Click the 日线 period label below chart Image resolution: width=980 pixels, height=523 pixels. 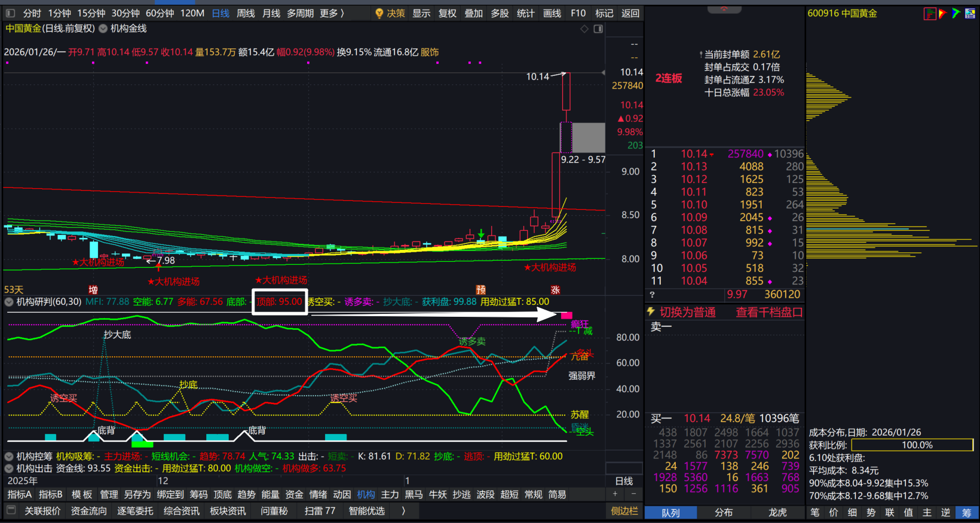(x=624, y=481)
